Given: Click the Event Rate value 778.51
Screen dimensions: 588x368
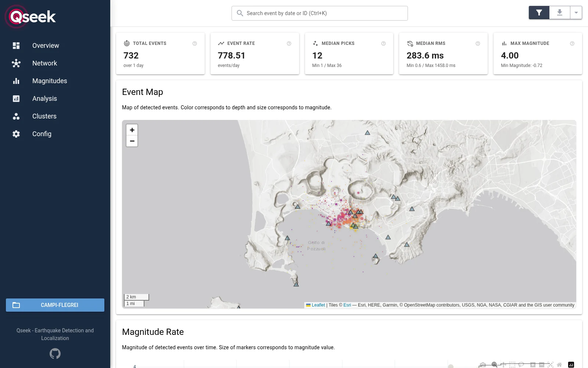Looking at the screenshot, I should click(x=232, y=56).
